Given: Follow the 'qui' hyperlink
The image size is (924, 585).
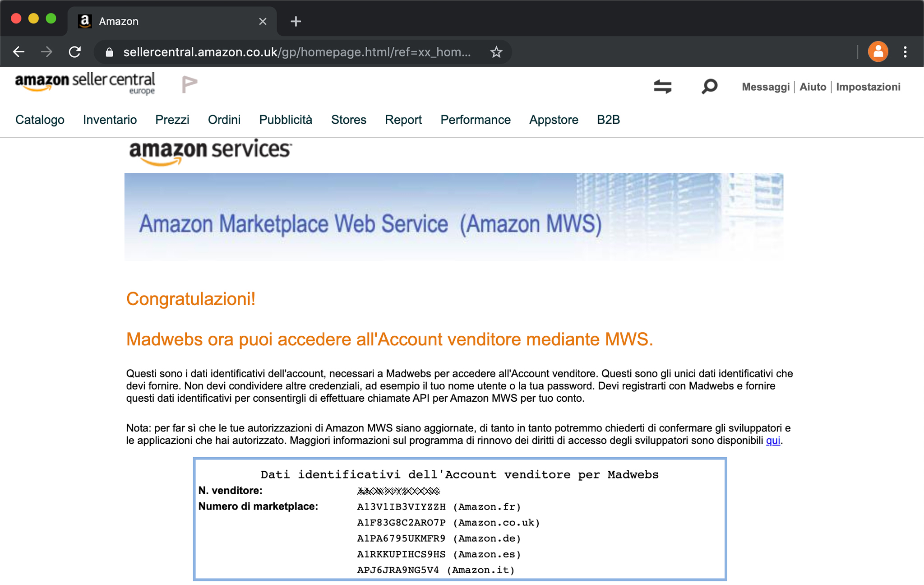Looking at the screenshot, I should coord(773,441).
